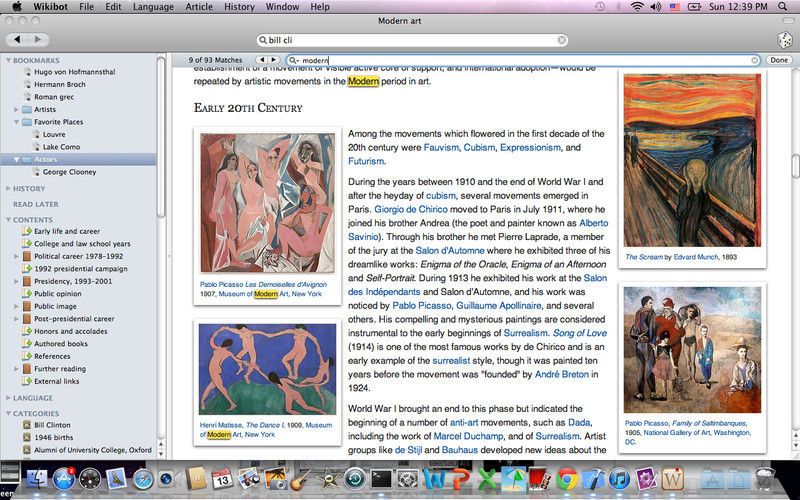Screen dimensions: 800x500
Task: Jump to Public opinion section in Contents
Action: coord(58,294)
